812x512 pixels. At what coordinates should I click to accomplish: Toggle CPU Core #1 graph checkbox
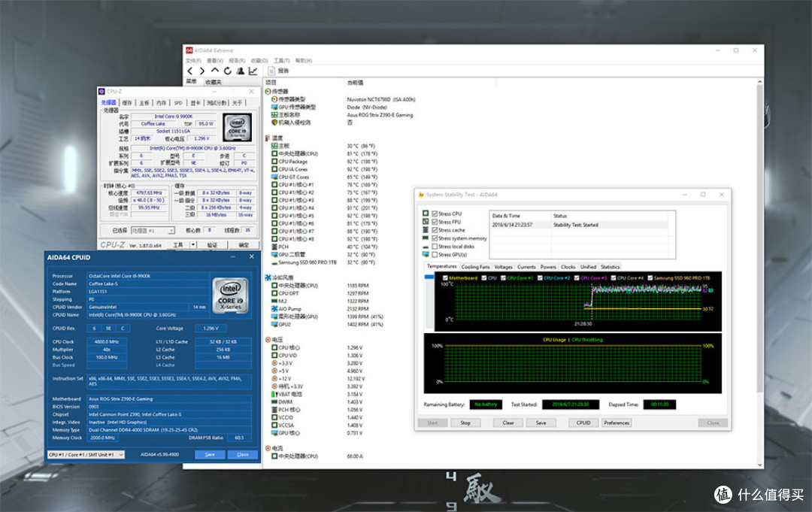(x=503, y=278)
